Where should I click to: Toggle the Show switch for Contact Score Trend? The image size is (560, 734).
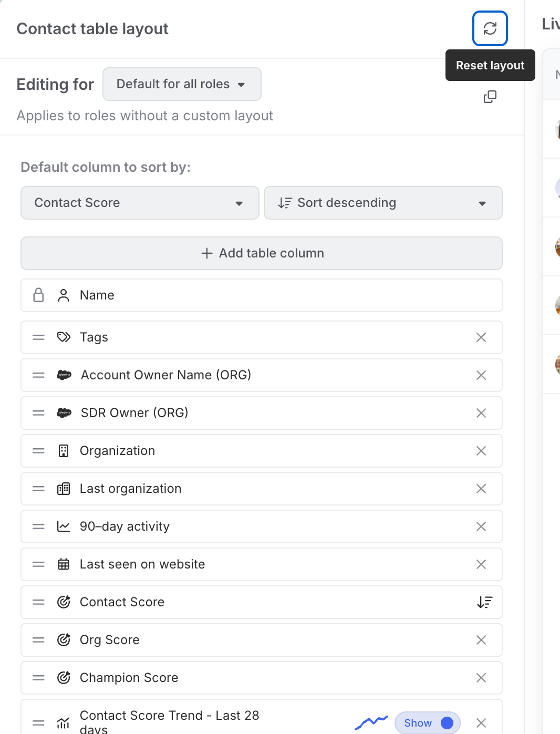click(x=427, y=723)
